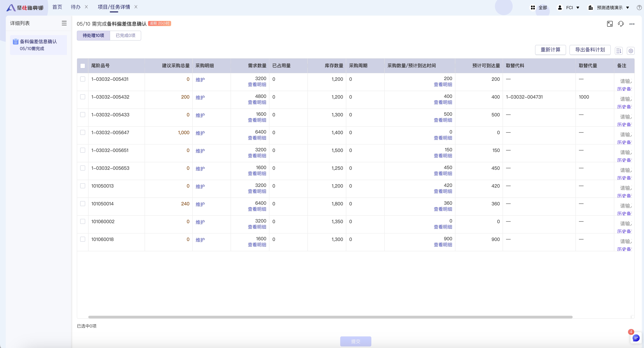Check the row for 101060002

click(82, 221)
